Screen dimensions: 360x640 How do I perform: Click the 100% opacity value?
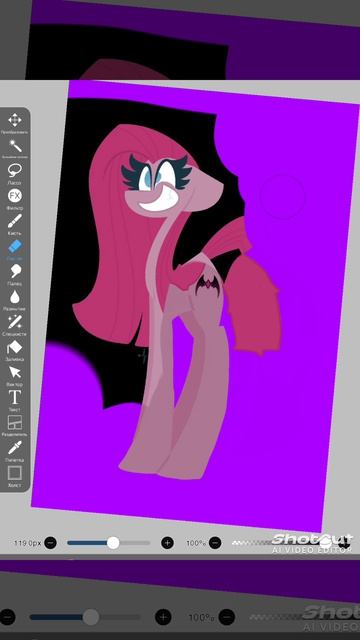point(196,543)
